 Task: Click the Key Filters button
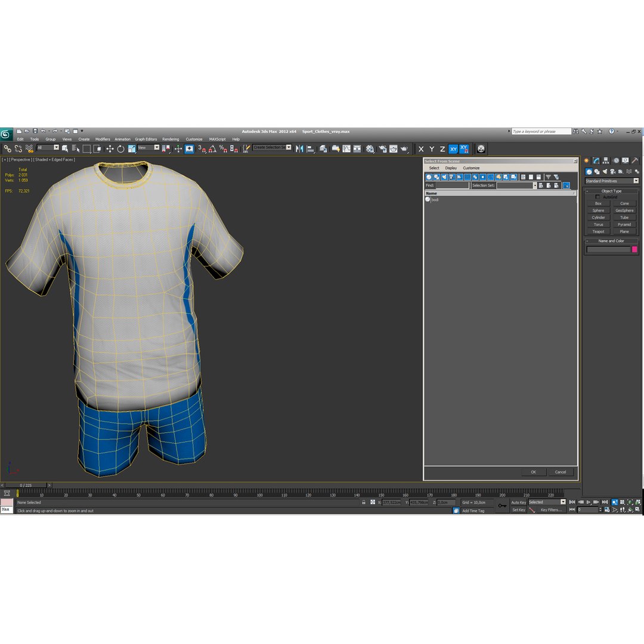pos(551,510)
